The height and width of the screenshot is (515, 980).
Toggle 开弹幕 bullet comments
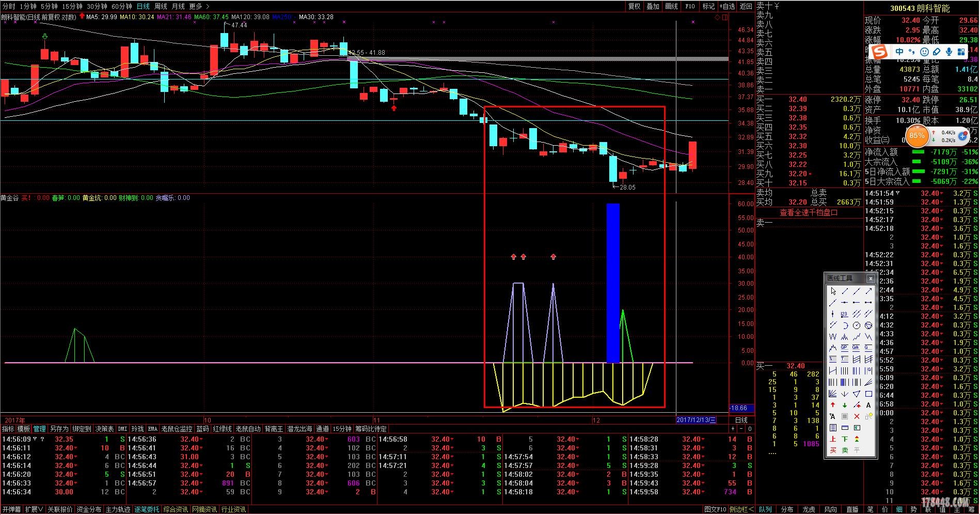pos(11,509)
